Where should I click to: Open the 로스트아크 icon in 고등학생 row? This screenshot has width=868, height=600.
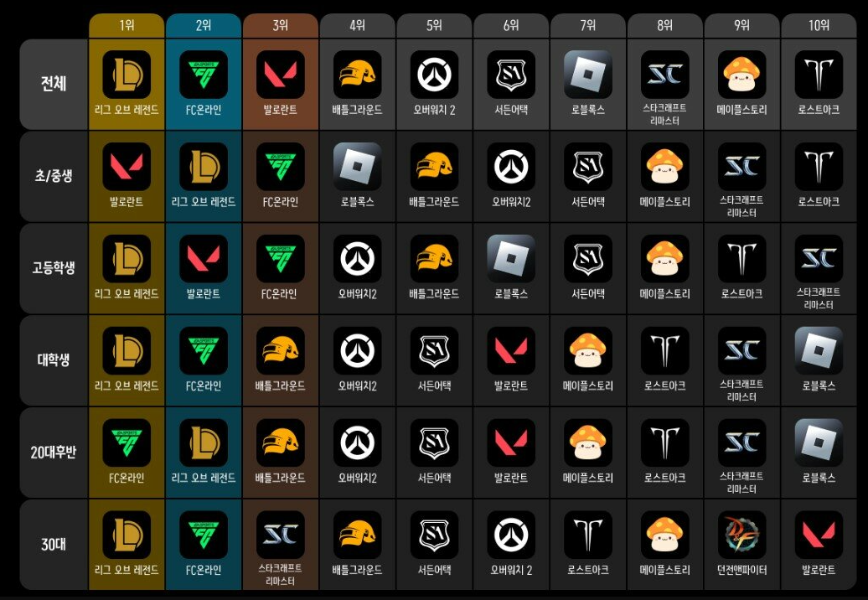pos(741,259)
